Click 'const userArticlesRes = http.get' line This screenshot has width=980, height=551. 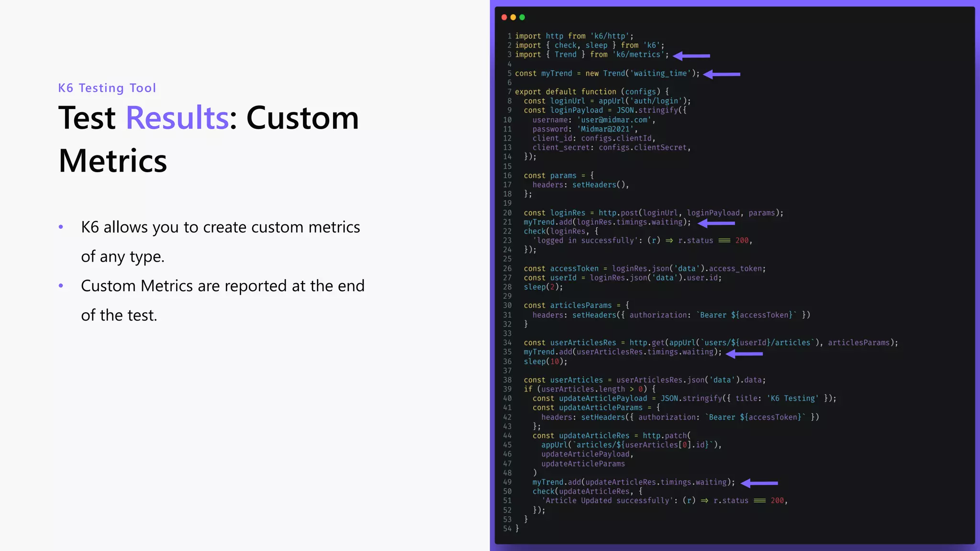click(711, 343)
